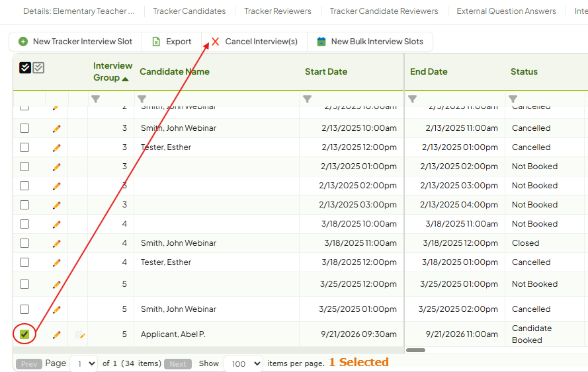Image resolution: width=588 pixels, height=372 pixels.
Task: Click the notes icon in Applicant, Abel P. row
Action: (x=80, y=334)
